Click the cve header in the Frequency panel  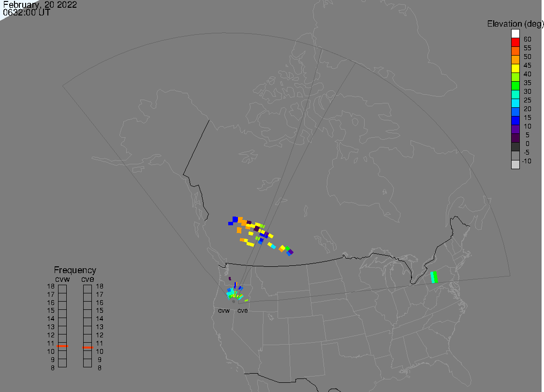tap(88, 278)
